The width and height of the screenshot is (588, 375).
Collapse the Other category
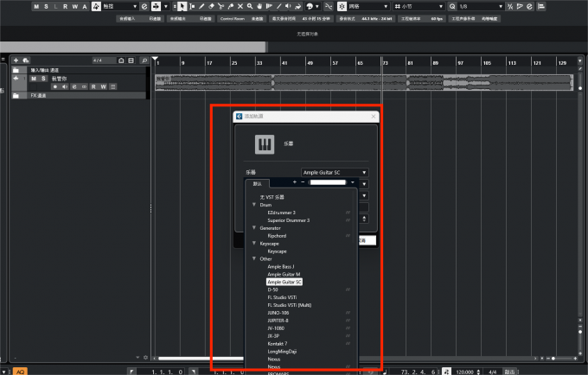[x=254, y=258]
